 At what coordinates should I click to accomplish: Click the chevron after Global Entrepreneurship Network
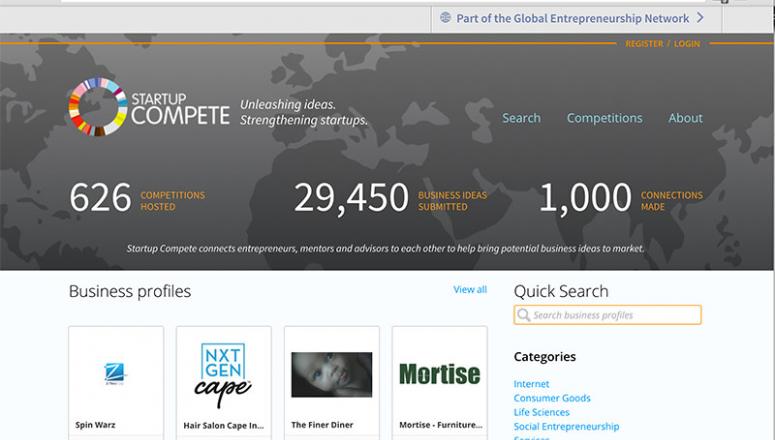coord(700,18)
